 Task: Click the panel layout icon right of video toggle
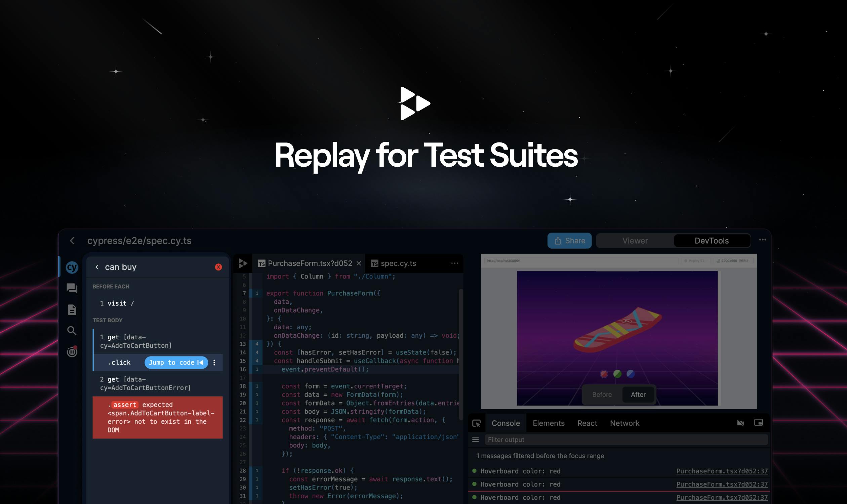[x=758, y=422]
